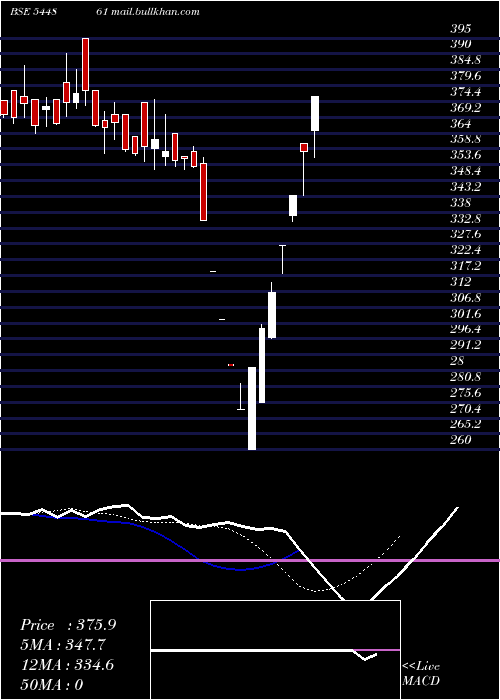Select the tallest red candle near 390
Screen dimensions: 500x700
[85, 64]
